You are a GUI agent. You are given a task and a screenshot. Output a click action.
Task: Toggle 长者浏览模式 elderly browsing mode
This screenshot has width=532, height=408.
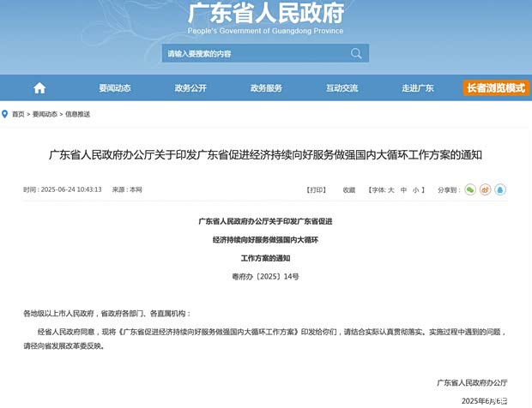coord(496,88)
